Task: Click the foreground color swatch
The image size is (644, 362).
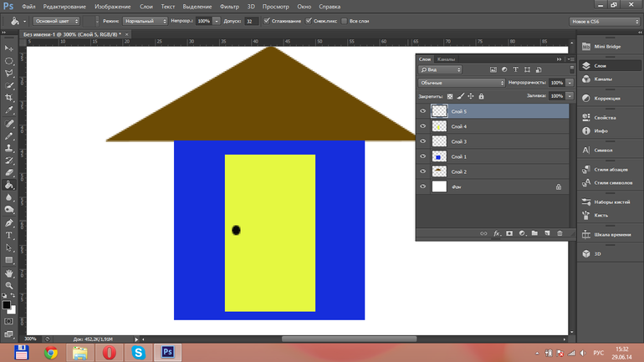Action: pos(7,304)
